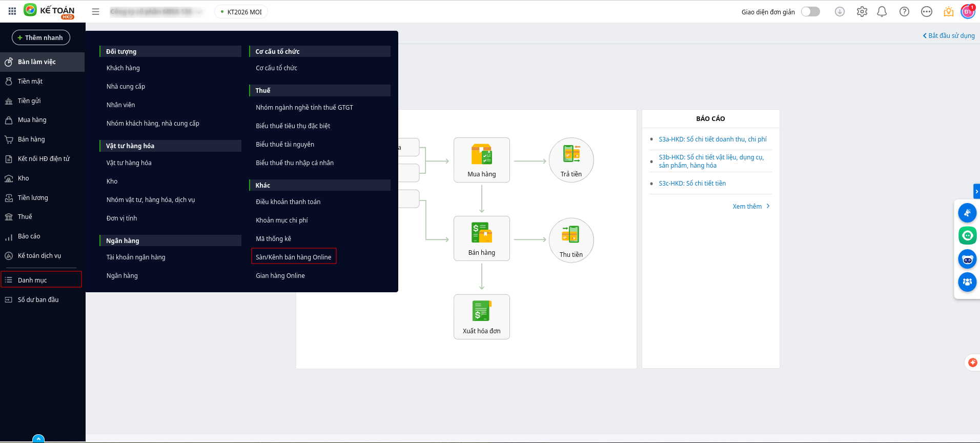Screen dimensions: 980x443
Task: Select Sàn/Kênh bán hàng Online menu item
Action: click(293, 257)
